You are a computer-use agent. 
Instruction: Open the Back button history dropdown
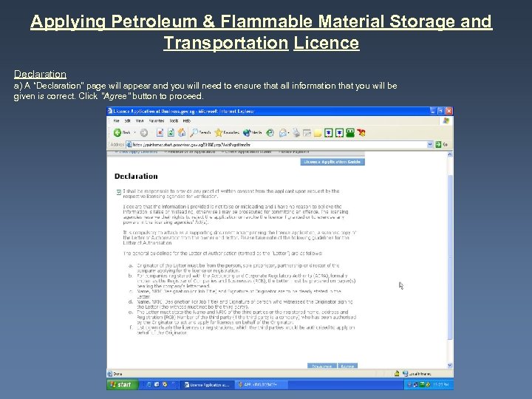point(134,133)
